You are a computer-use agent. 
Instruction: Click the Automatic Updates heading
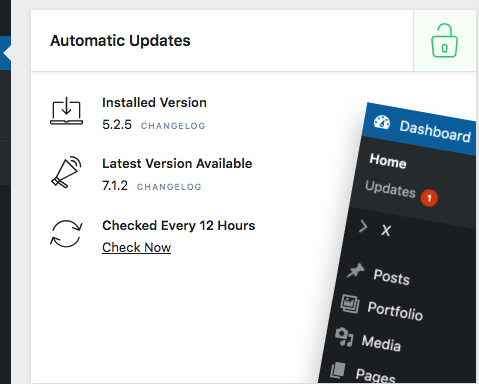click(120, 41)
